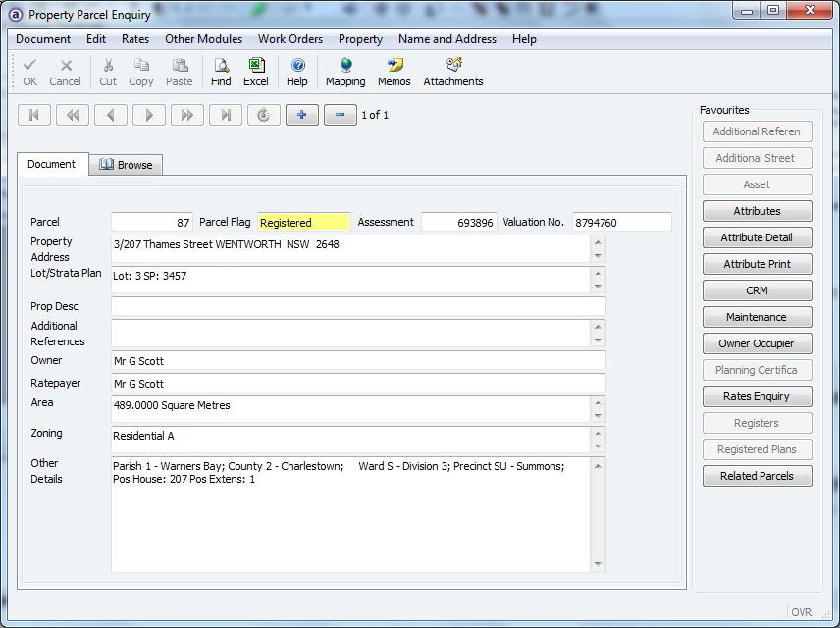Add a record with plus button

[302, 115]
